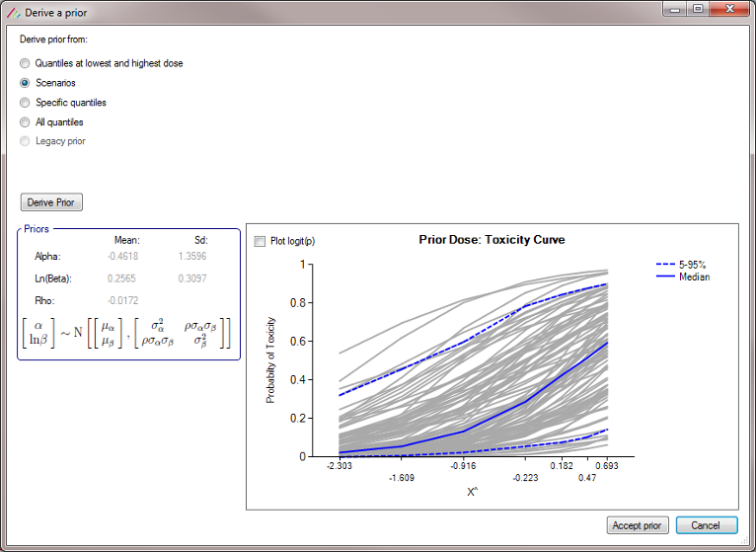The image size is (756, 553).
Task: Minimize the Derive a prior window
Action: click(x=676, y=9)
